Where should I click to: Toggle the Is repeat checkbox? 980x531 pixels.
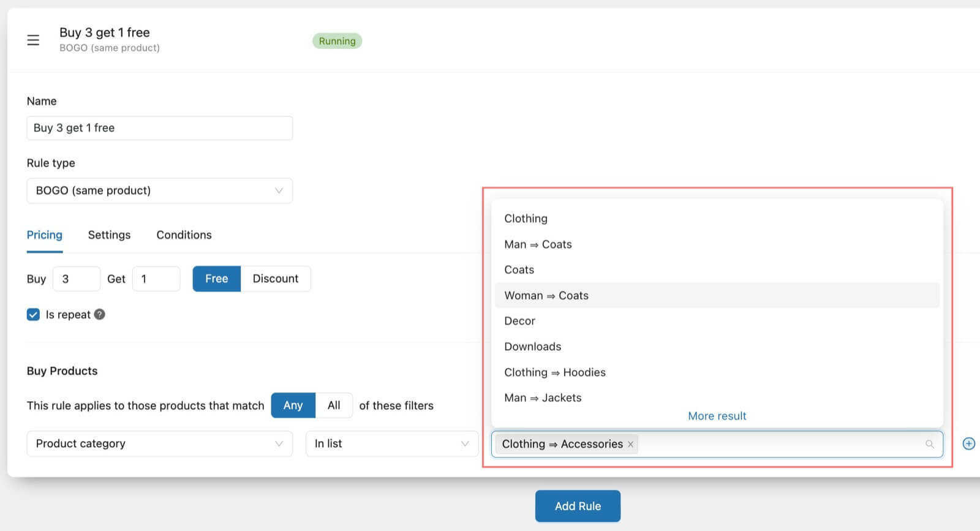pos(34,314)
